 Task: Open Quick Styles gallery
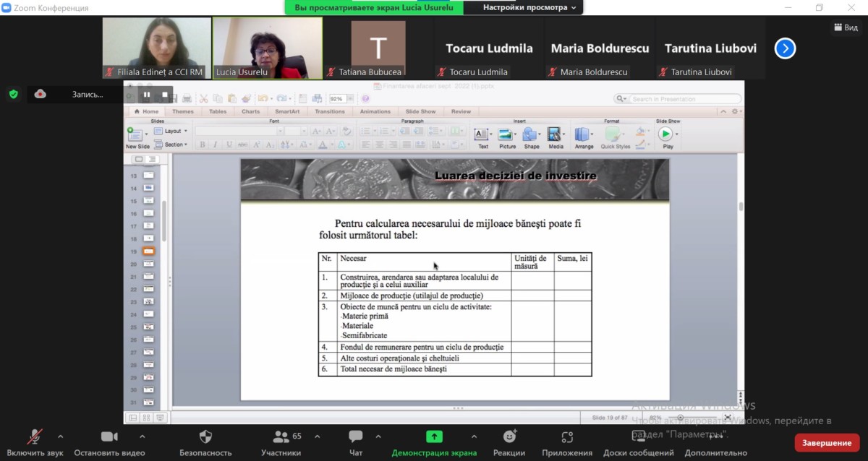coord(615,137)
